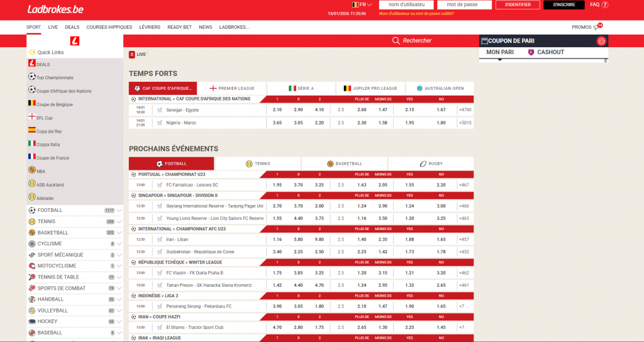Click the Tennis de Table paddle icon
The width and height of the screenshot is (644, 342).
point(32,277)
